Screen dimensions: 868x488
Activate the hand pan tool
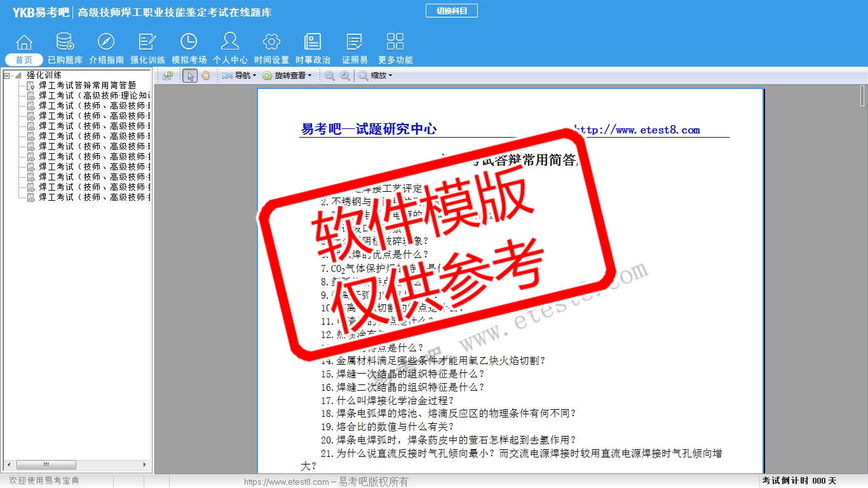click(205, 76)
